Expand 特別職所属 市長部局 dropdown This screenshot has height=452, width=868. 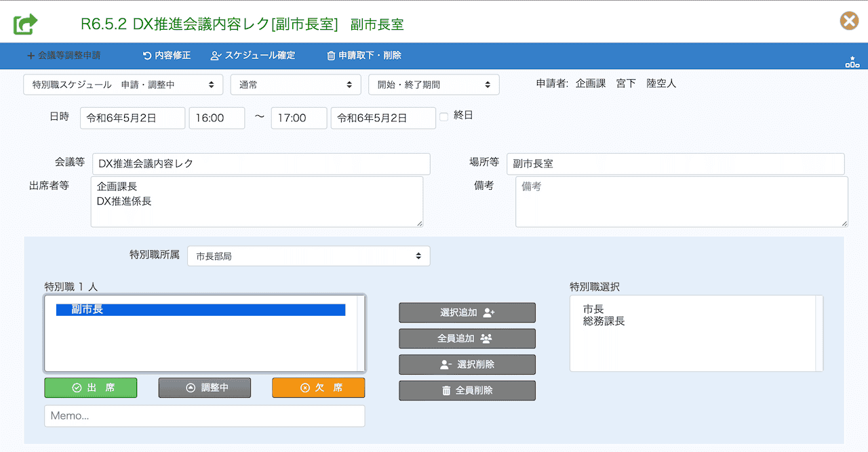(x=309, y=256)
